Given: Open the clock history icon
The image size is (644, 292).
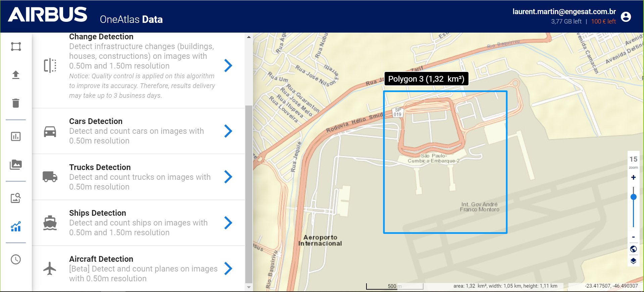Looking at the screenshot, I should pos(16,259).
